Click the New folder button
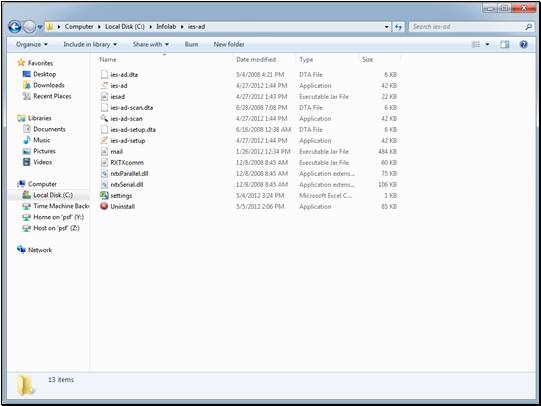This screenshot has width=541, height=406. pyautogui.click(x=229, y=44)
